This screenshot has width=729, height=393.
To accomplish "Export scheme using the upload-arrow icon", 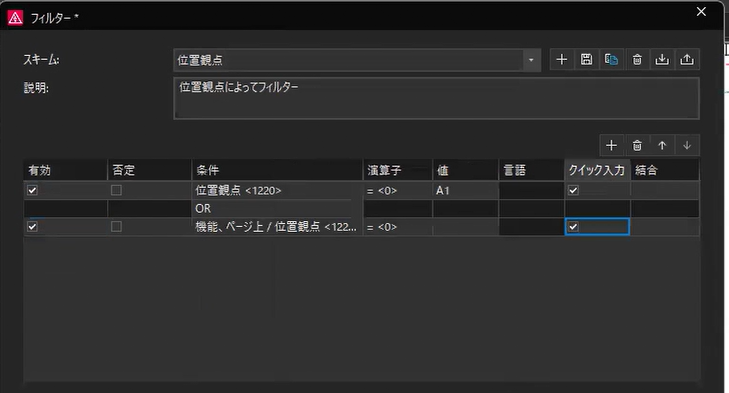I will (687, 60).
